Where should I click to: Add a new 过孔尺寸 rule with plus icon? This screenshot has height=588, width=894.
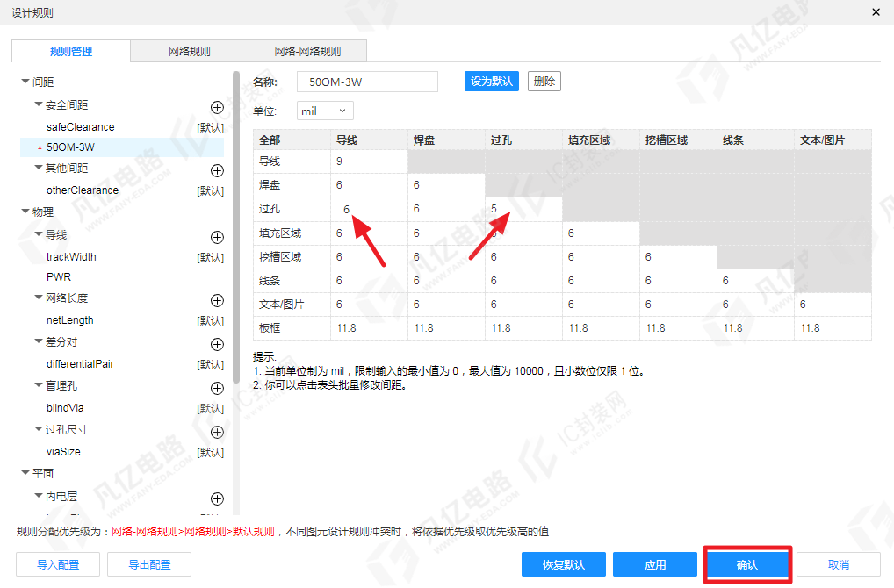[217, 432]
